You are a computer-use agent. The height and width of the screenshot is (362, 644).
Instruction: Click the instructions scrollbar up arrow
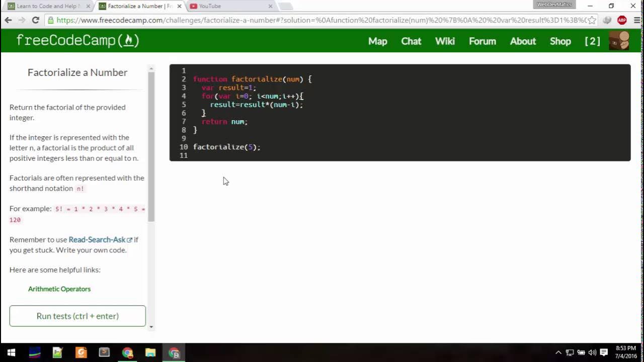click(151, 67)
